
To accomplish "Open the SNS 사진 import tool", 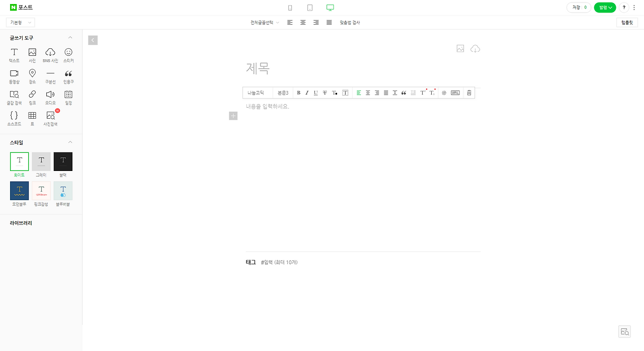I will coord(50,55).
